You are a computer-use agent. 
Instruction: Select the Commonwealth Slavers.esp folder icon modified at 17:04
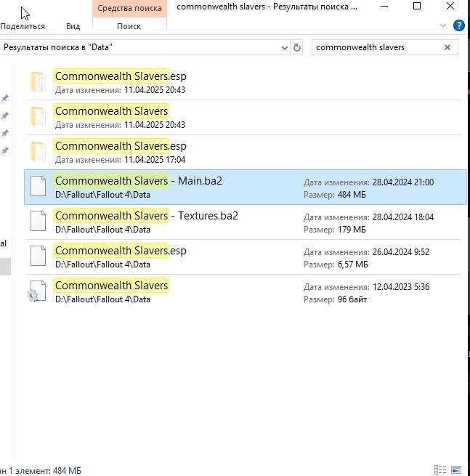(39, 152)
